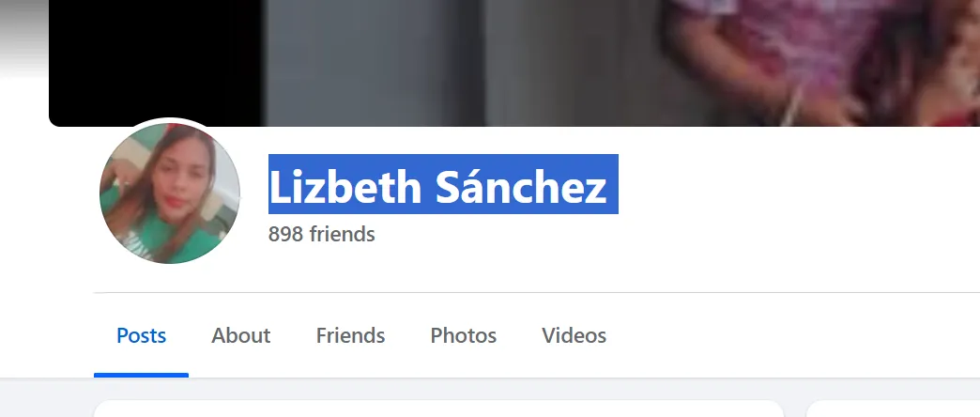Click the blue underline beneath Posts
The width and height of the screenshot is (980, 417).
coord(141,375)
